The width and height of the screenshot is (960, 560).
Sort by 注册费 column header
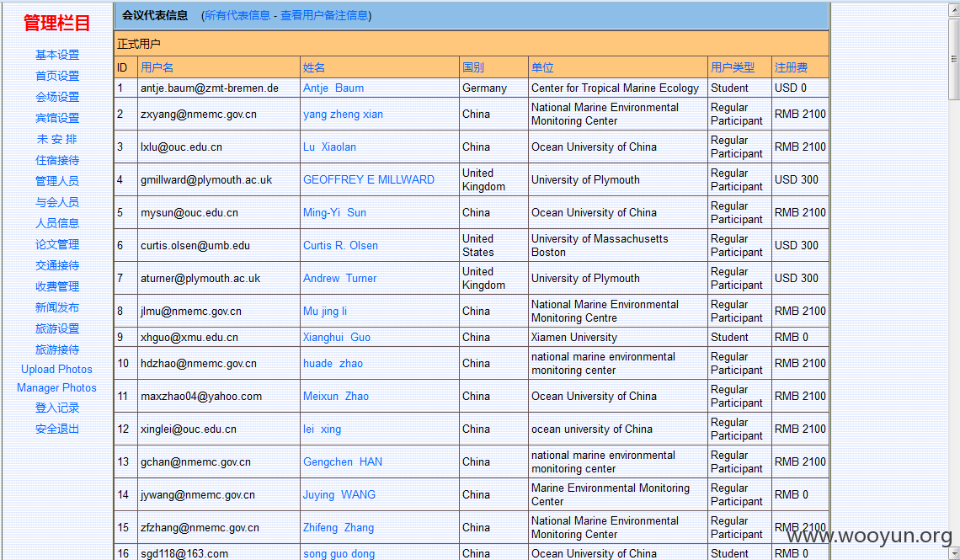(791, 67)
